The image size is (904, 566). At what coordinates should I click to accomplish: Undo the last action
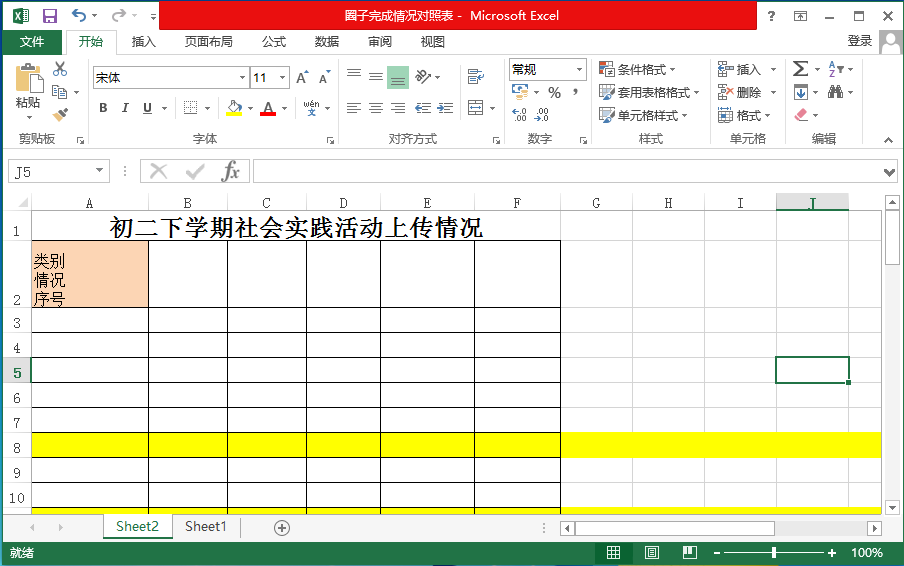coord(79,16)
